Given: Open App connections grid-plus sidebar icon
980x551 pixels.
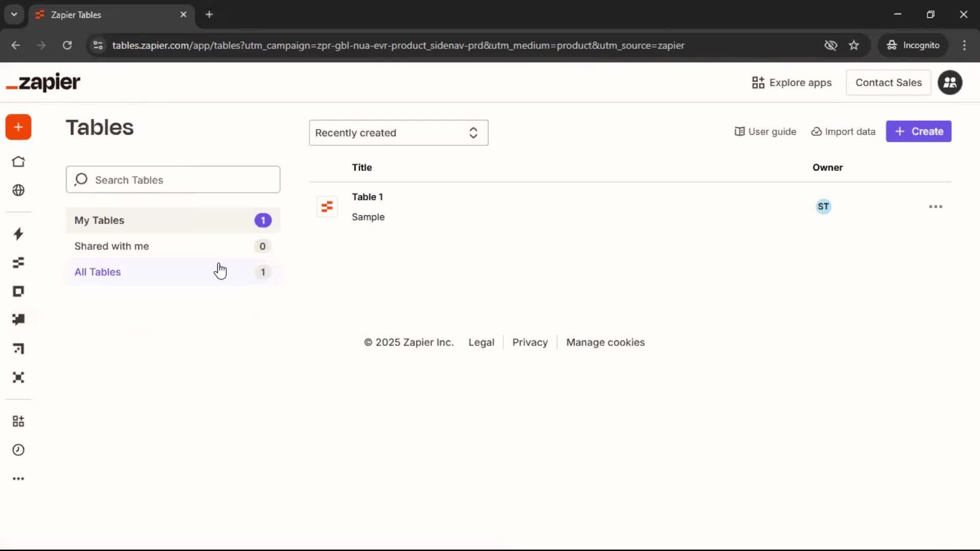Looking at the screenshot, I should 18,421.
